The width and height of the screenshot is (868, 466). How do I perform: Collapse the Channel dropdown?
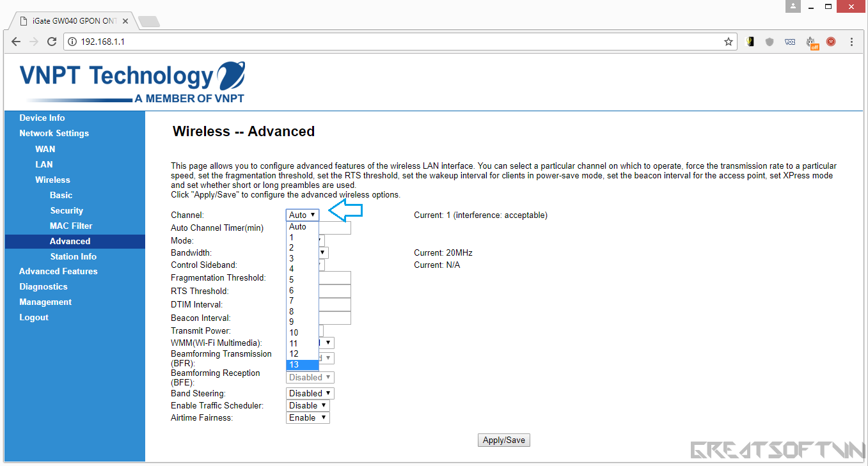tap(302, 215)
